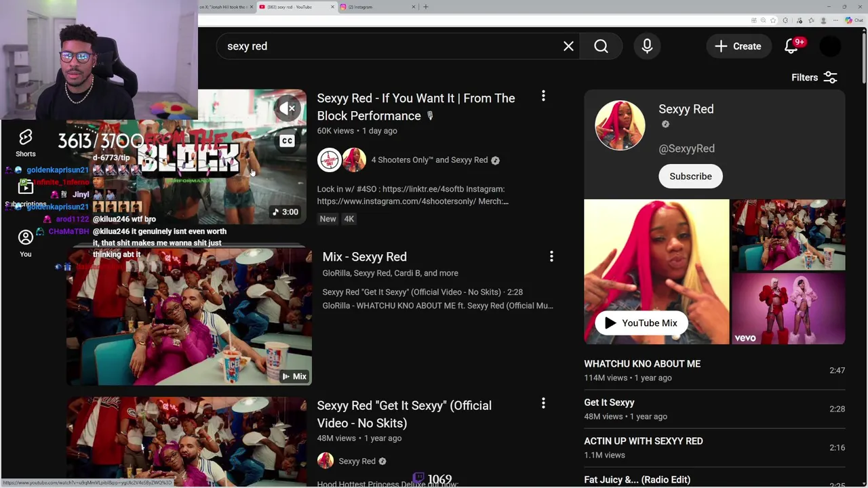
Task: Go to Shorts in the sidebar
Action: click(x=25, y=143)
